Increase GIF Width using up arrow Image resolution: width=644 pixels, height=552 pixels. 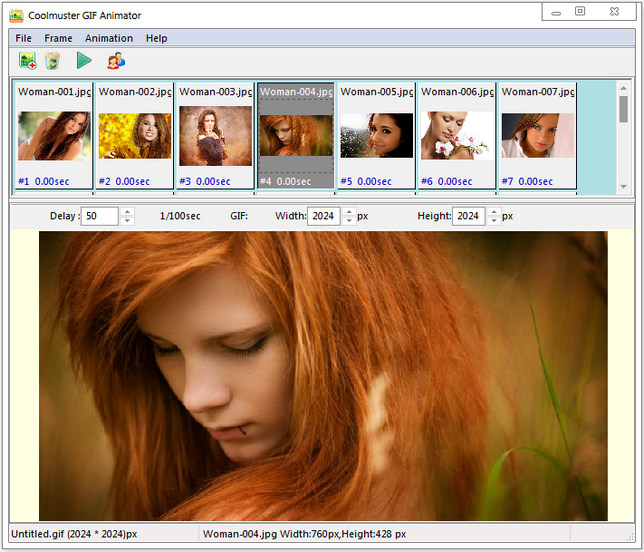pos(348,211)
